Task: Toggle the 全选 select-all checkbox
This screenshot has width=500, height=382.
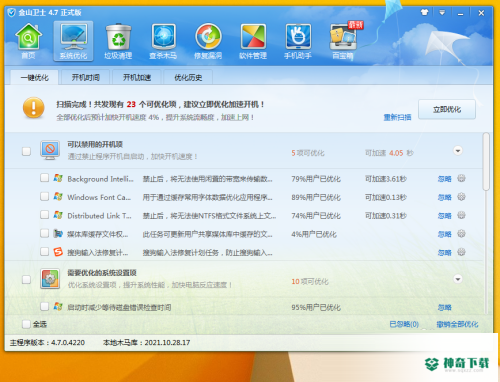Action: click(26, 324)
